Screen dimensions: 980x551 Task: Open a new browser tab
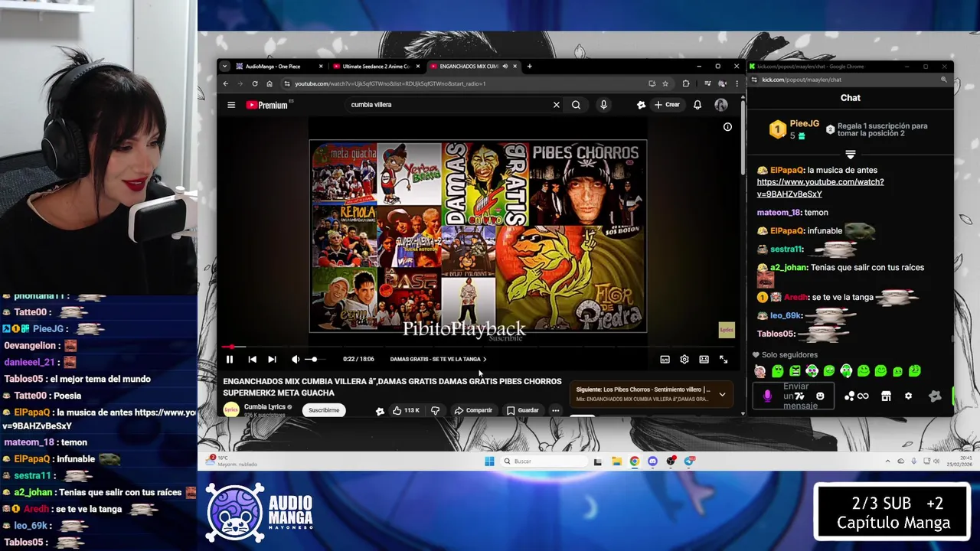click(529, 67)
